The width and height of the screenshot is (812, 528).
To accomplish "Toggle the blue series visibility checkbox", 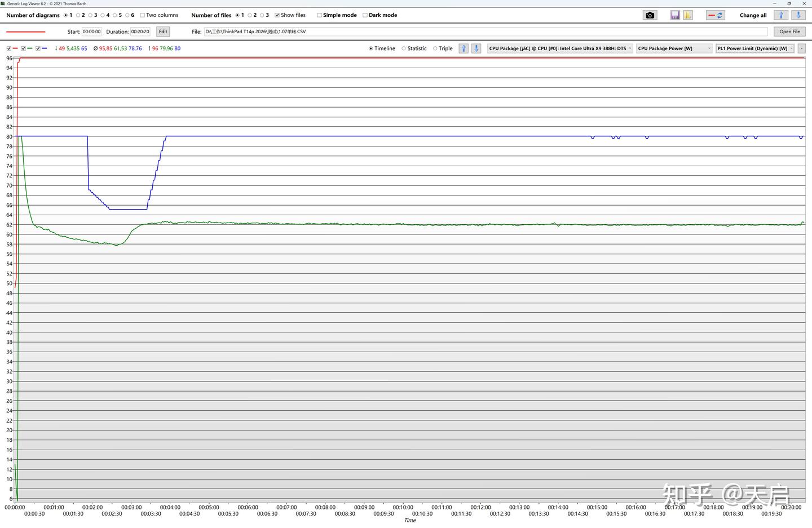I will point(38,48).
